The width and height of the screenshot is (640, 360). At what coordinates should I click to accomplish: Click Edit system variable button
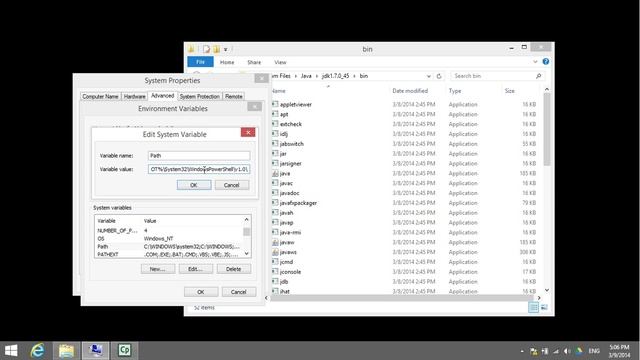[195, 269]
